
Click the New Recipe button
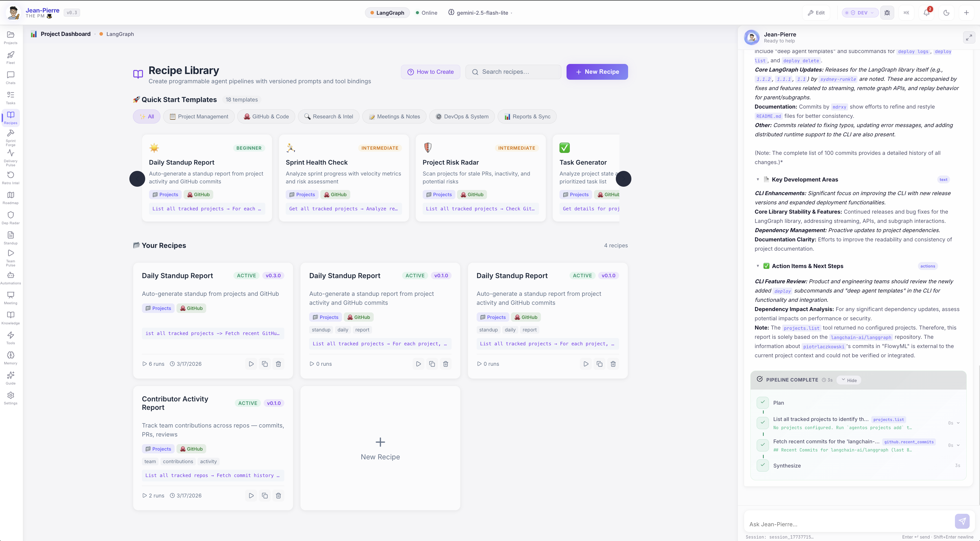tap(597, 72)
